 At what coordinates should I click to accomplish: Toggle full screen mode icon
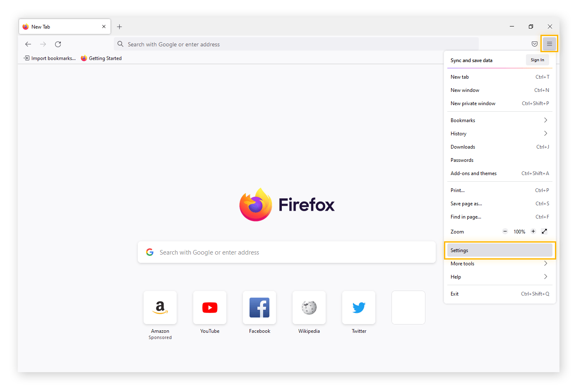[544, 231]
